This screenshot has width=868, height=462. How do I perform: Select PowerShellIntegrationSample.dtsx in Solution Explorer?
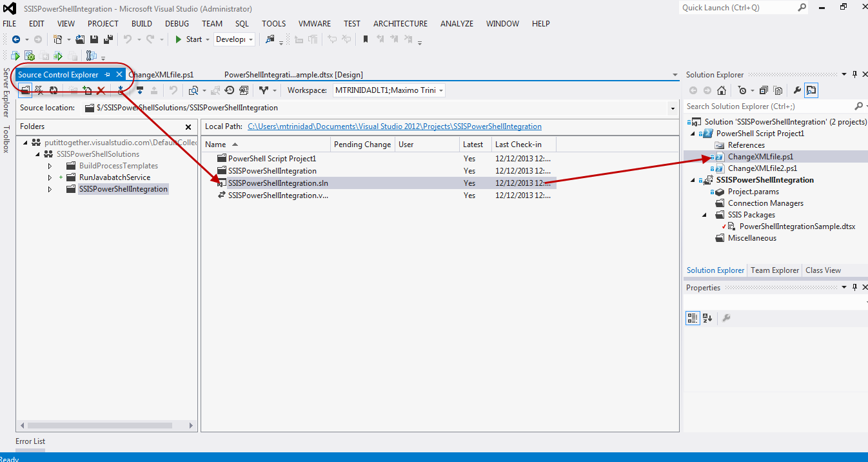click(x=797, y=226)
